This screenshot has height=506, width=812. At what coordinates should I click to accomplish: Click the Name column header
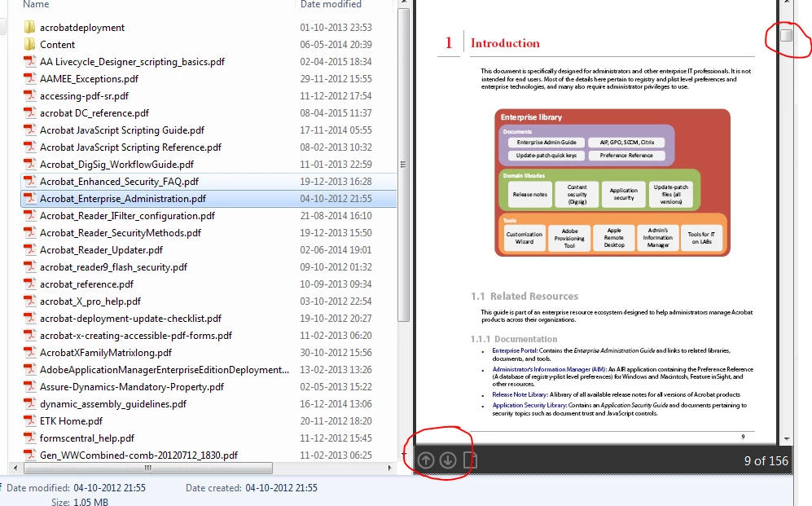coord(37,4)
